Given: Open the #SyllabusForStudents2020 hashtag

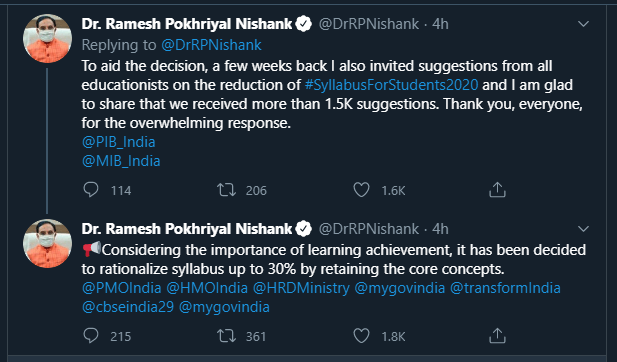Looking at the screenshot, I should coord(392,85).
